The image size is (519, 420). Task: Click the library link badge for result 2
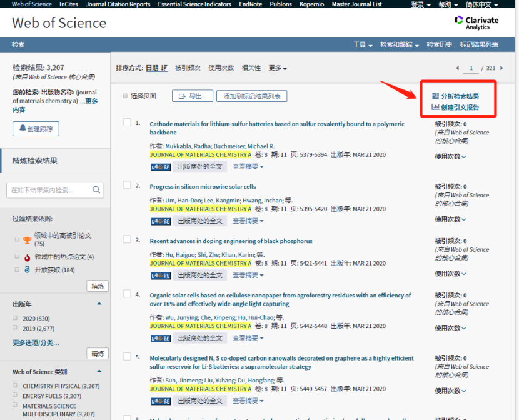tap(161, 221)
